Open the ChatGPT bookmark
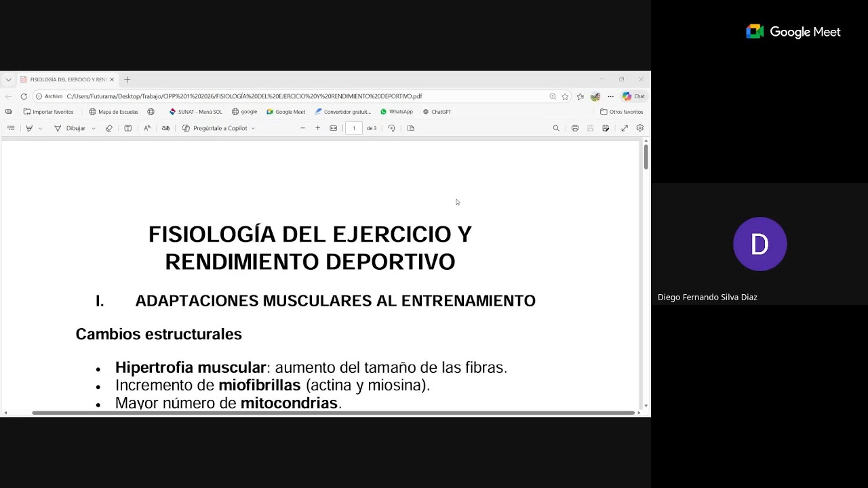 pos(437,112)
